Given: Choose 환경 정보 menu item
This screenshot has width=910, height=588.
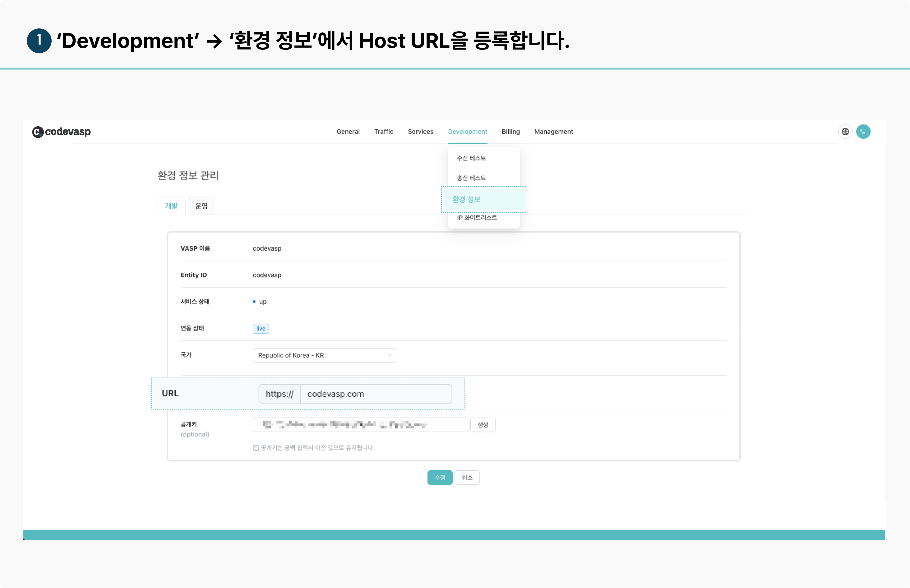Looking at the screenshot, I should [x=466, y=199].
